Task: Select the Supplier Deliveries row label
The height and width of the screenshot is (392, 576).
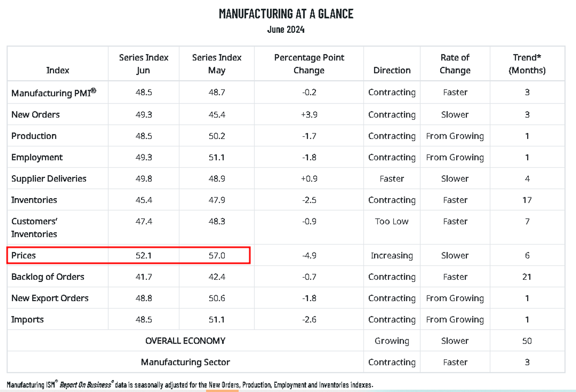Action: (x=49, y=179)
